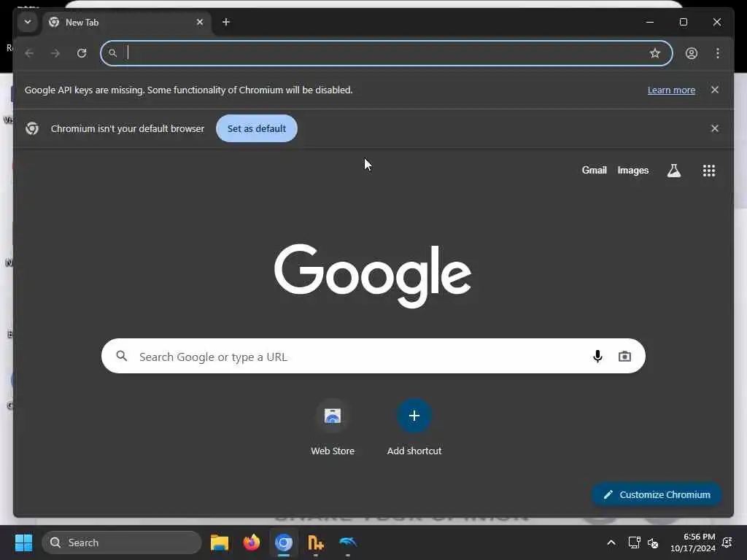Go forward using the forward arrow
Image resolution: width=747 pixels, height=560 pixels.
(55, 53)
